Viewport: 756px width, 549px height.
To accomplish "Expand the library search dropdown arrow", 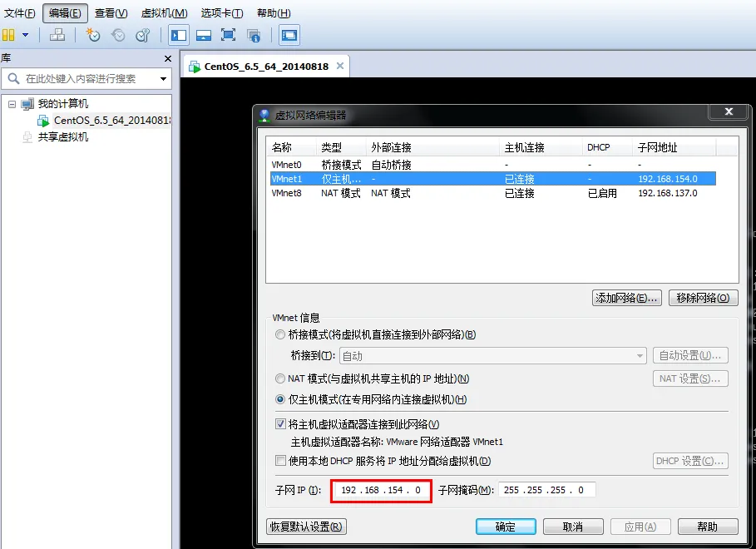I will tap(164, 79).
